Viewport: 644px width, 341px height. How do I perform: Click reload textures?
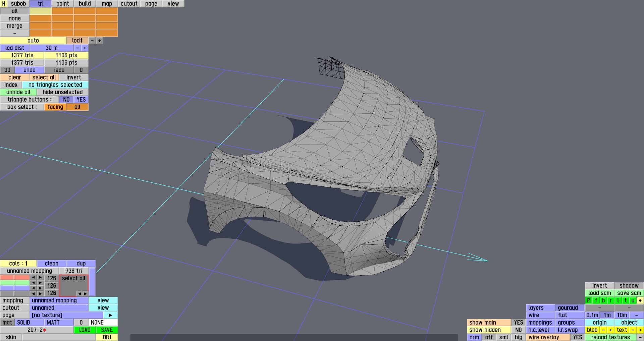(x=611, y=337)
